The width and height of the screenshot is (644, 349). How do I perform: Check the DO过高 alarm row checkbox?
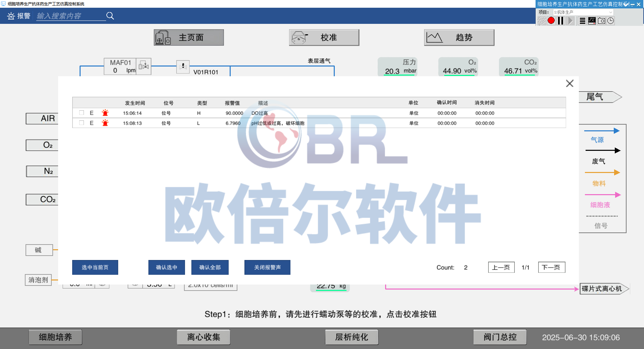click(82, 113)
